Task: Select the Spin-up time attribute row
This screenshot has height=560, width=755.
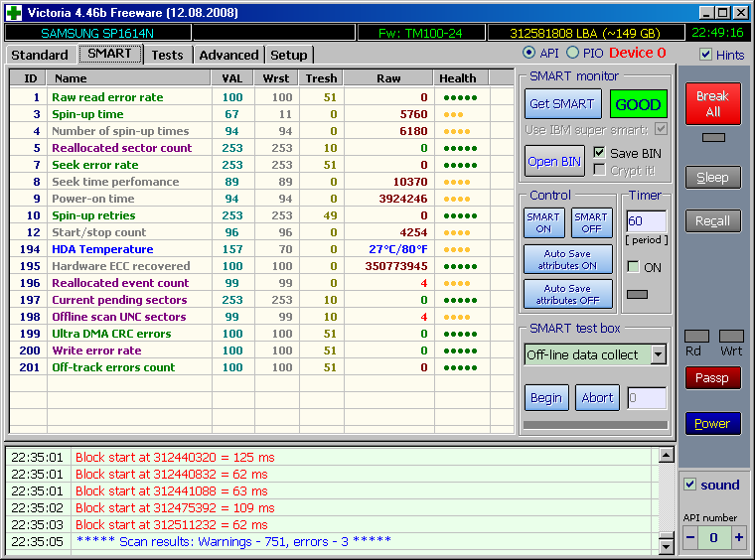Action: tap(261, 114)
